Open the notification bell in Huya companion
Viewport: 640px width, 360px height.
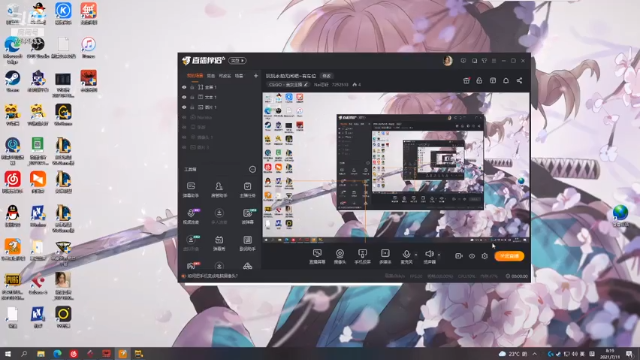coord(506,81)
